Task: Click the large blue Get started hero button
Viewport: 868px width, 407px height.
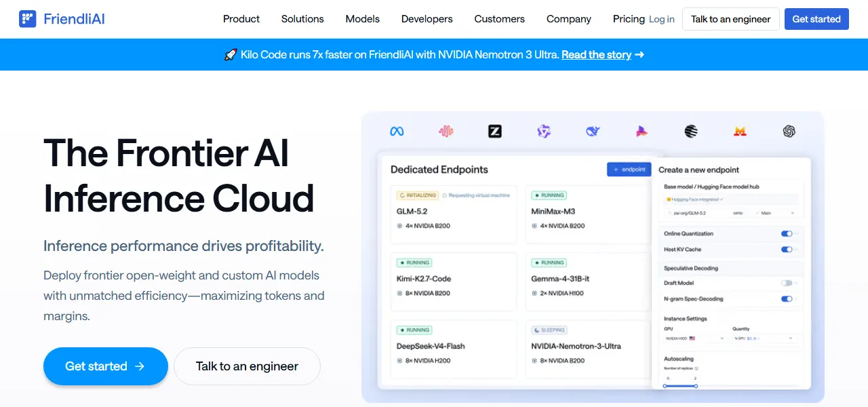Action: click(106, 366)
